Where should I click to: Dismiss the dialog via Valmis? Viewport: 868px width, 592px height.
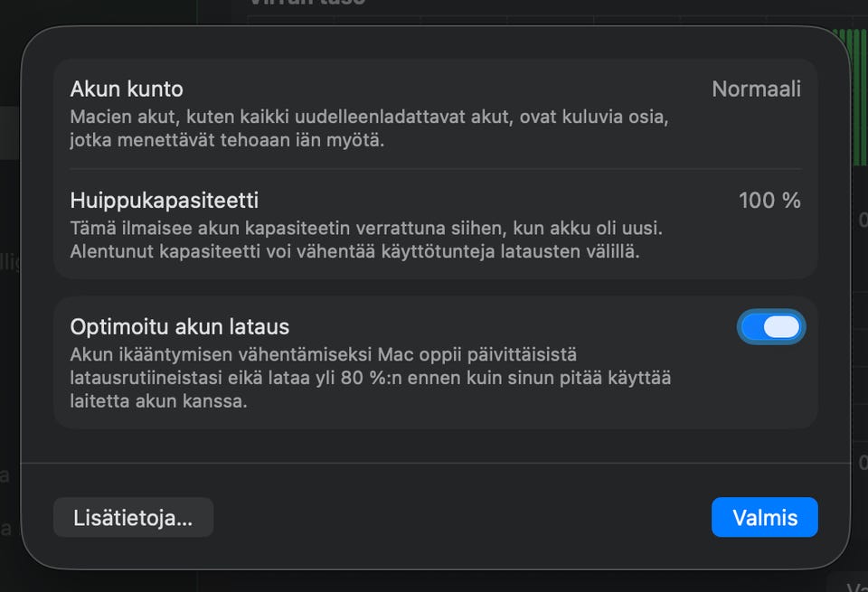pos(764,517)
